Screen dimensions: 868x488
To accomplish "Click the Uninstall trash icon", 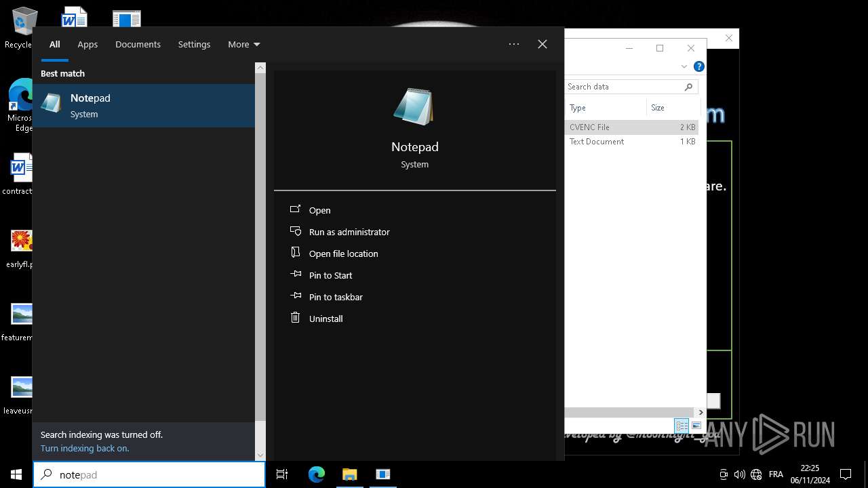I will pyautogui.click(x=295, y=317).
